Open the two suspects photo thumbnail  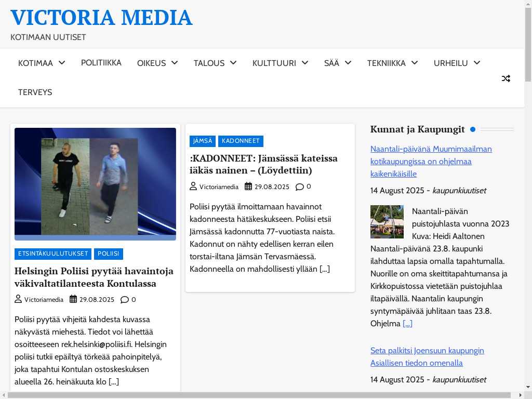click(x=96, y=184)
